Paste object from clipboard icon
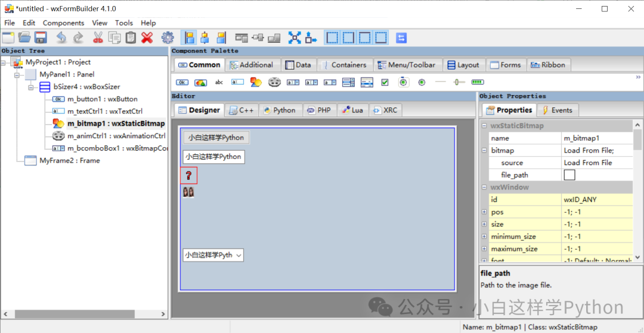 [131, 38]
